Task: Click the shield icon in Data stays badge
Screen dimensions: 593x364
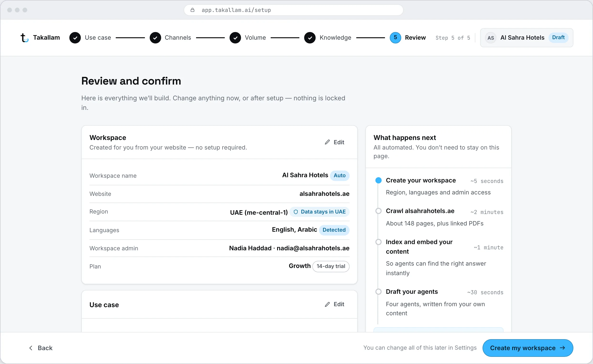Action: click(x=296, y=212)
